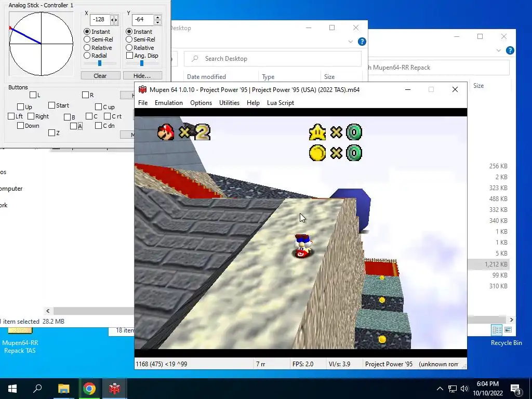Select Y axis Instant radio button
532x399 pixels.
[x=129, y=32]
